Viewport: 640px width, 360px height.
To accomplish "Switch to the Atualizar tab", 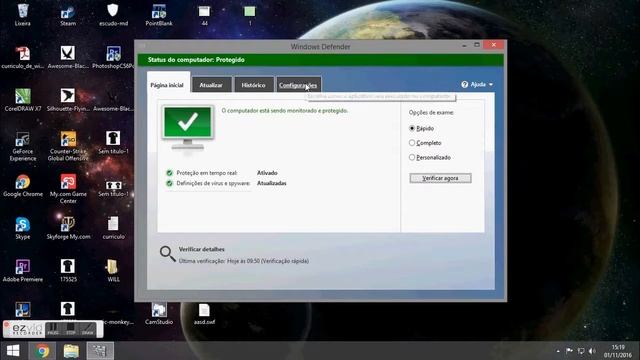I will pyautogui.click(x=211, y=85).
